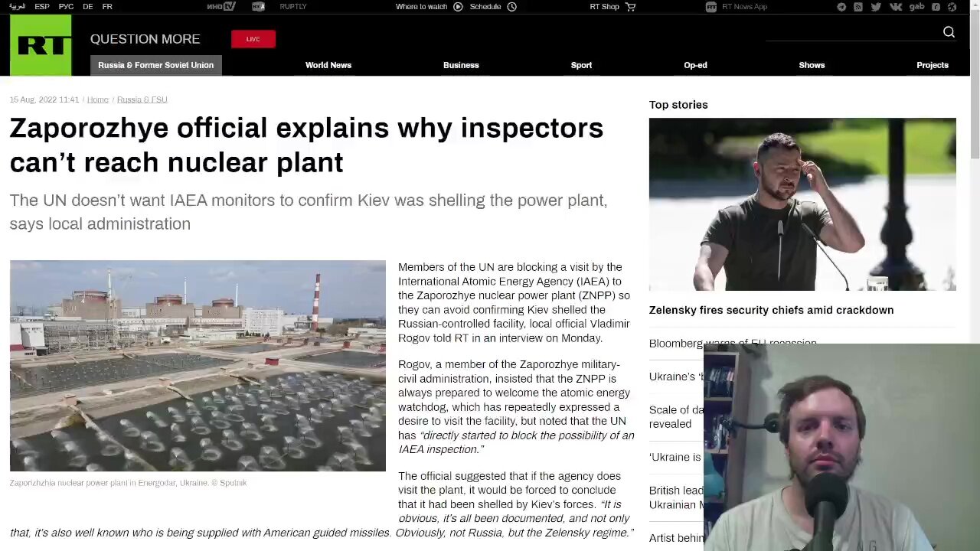Open 'Bloomberg warns of EU recession' story
This screenshot has width=980, height=551.
(x=733, y=342)
